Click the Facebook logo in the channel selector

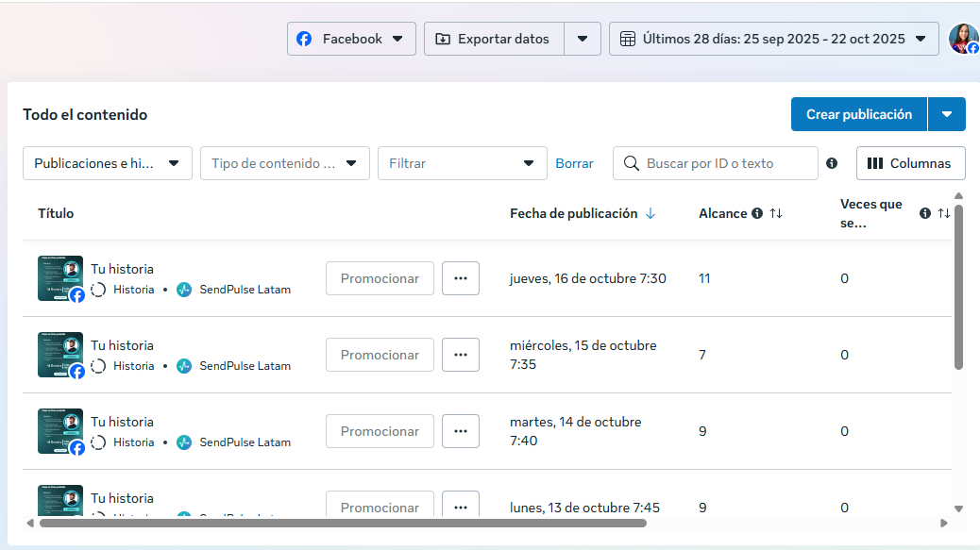(303, 39)
